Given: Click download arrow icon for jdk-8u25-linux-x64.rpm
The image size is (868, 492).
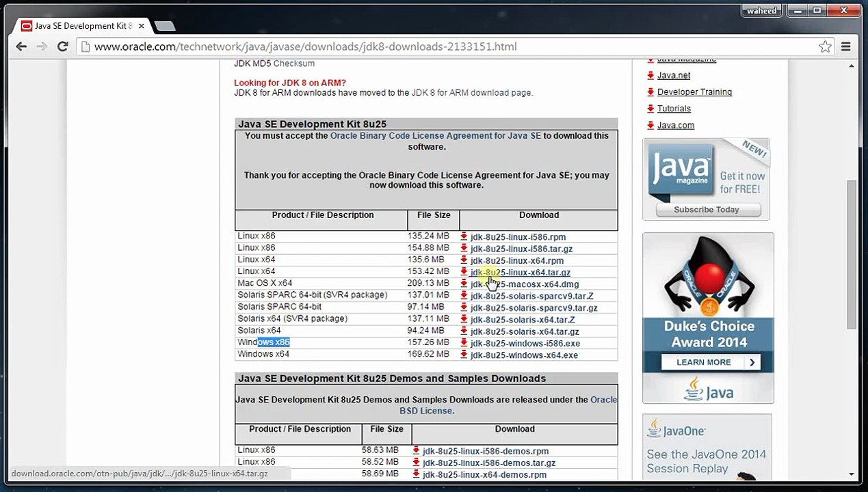Looking at the screenshot, I should click(464, 260).
